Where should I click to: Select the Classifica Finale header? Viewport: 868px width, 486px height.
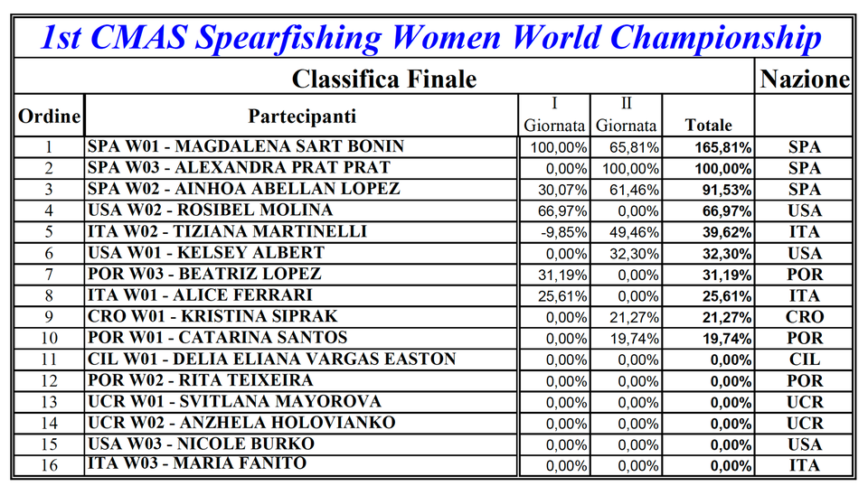coord(383,79)
